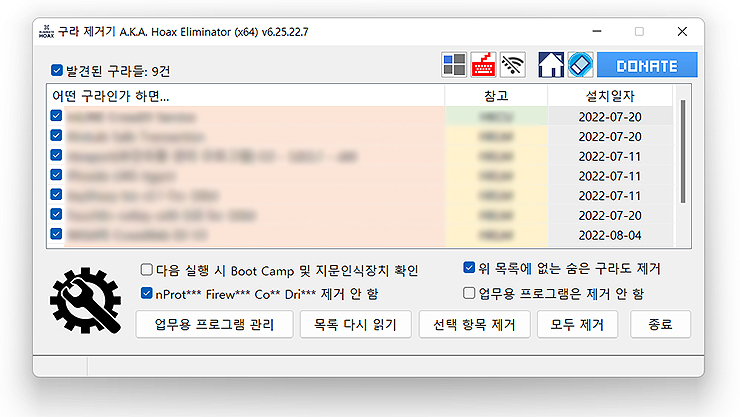
Task: Click the blue eraser icon
Action: click(580, 65)
